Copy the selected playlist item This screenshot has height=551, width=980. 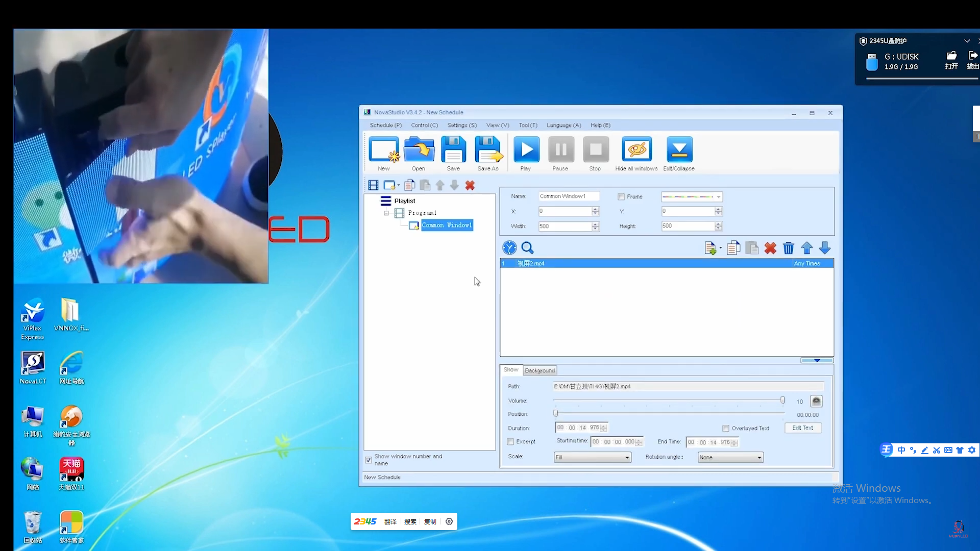(x=409, y=186)
